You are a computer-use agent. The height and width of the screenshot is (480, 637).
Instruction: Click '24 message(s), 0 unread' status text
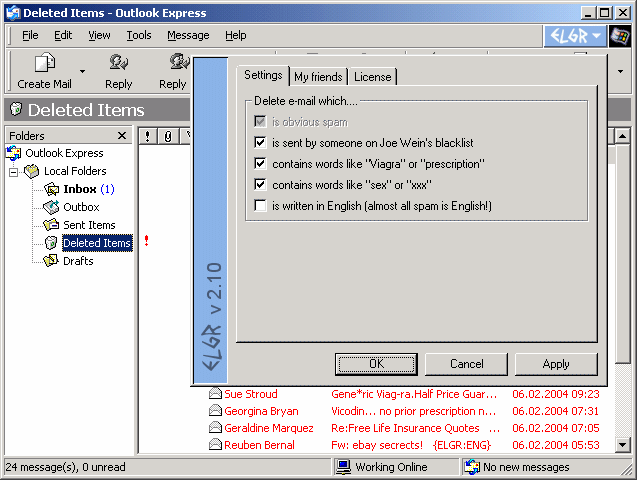[x=65, y=467]
